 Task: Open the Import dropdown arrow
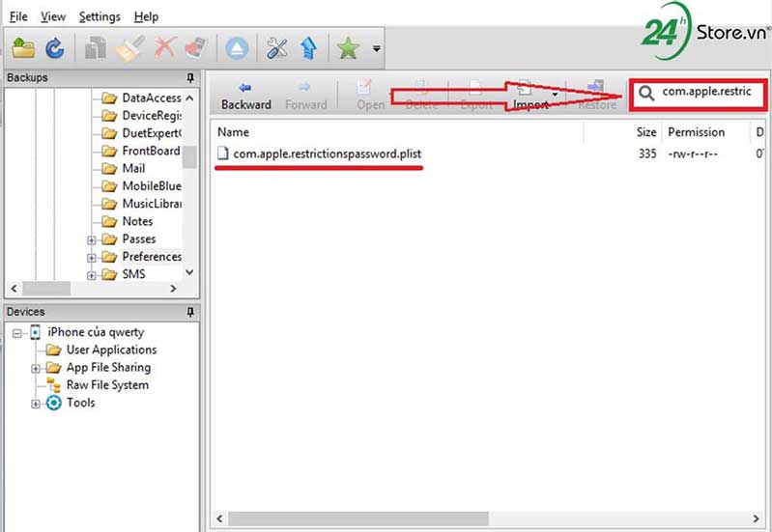556,94
